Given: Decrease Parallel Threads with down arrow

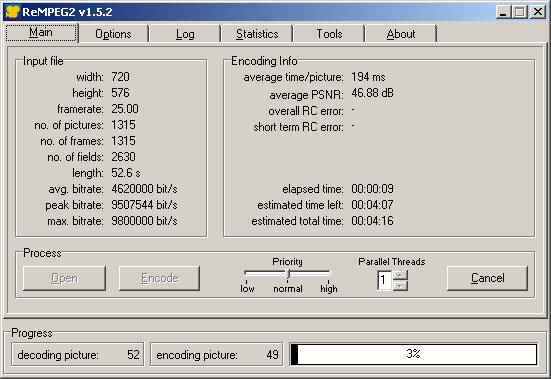Looking at the screenshot, I should [400, 286].
